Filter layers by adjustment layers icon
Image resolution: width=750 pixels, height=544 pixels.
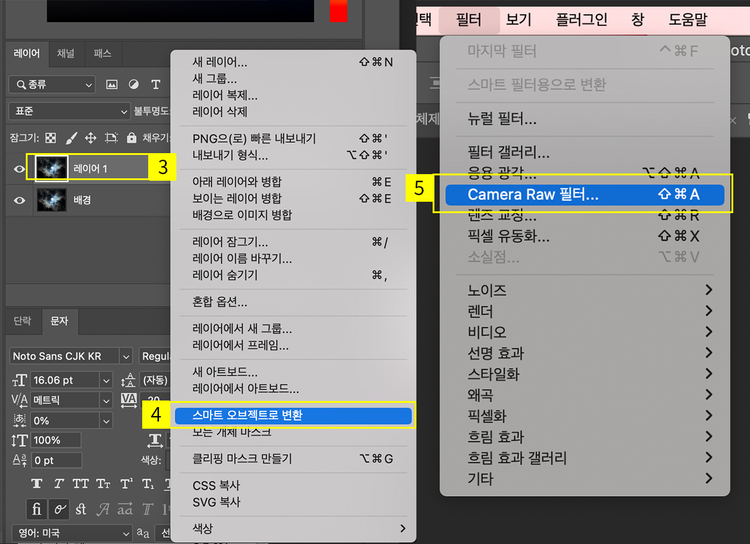(133, 84)
